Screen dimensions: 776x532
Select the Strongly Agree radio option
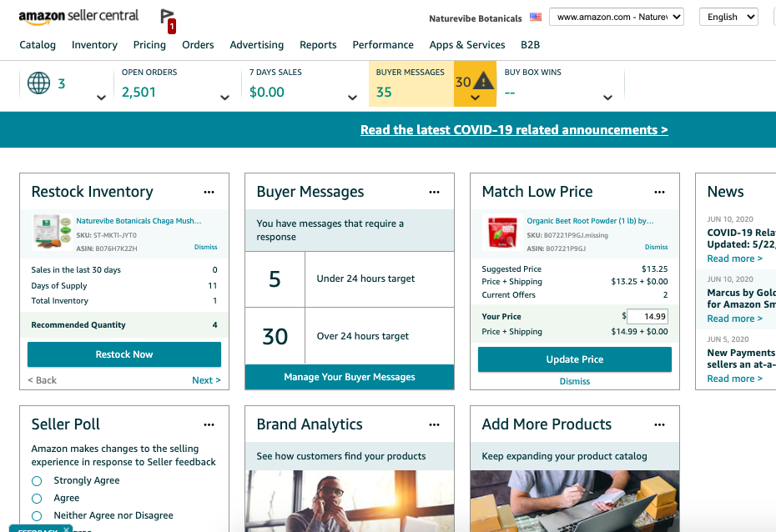[37, 481]
